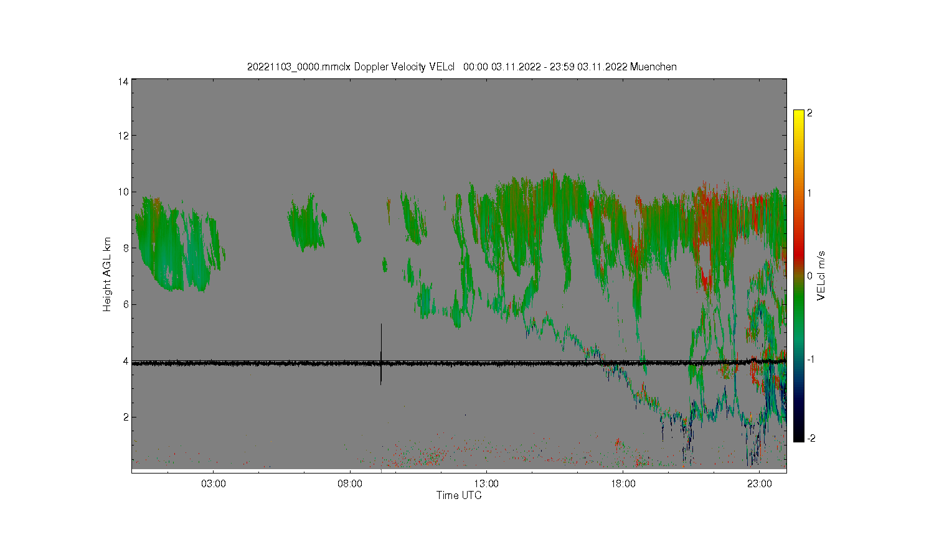Click the height tick label 10
The height and width of the screenshot is (560, 934).
pos(124,192)
